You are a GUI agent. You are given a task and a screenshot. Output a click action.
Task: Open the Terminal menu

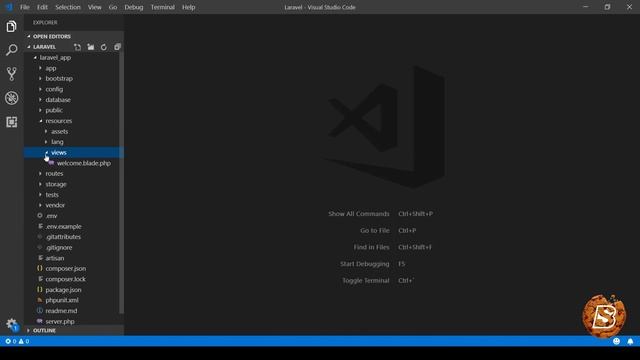162,7
